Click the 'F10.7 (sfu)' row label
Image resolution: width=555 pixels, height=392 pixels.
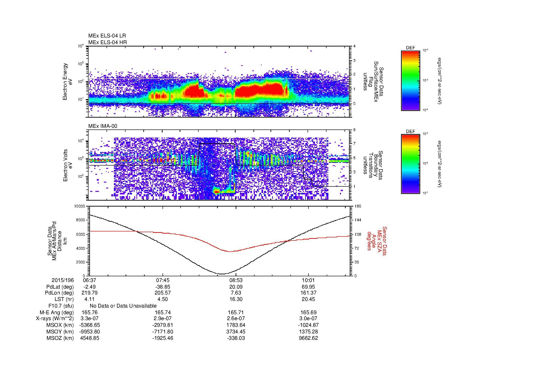61,306
